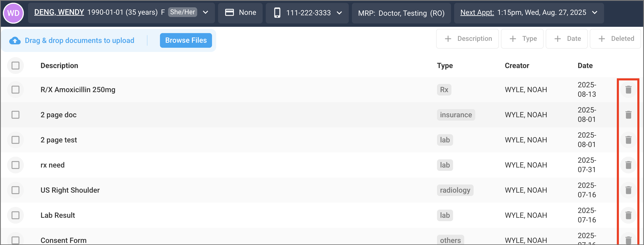
Task: Check the Lab Result row checkbox
Action: coord(15,215)
